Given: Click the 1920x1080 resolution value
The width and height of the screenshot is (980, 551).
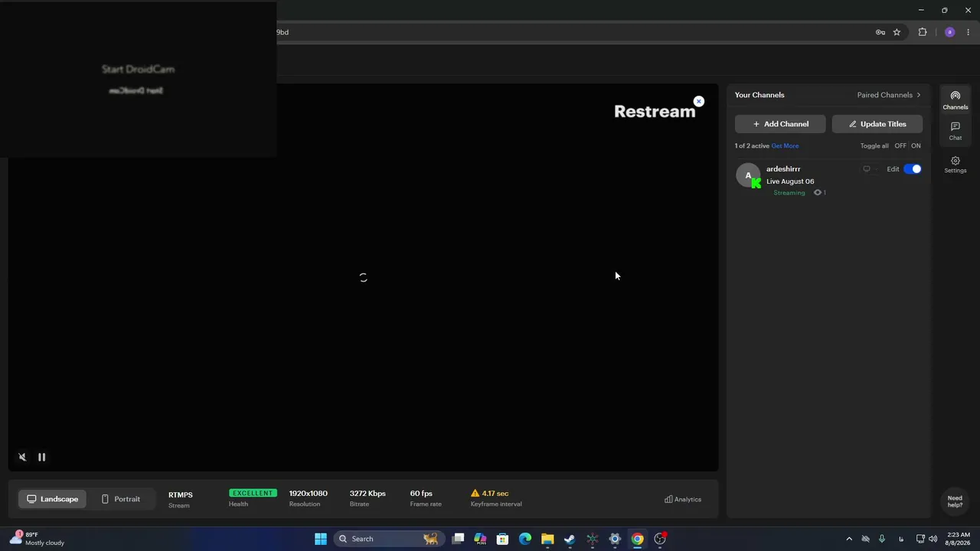Looking at the screenshot, I should tap(308, 494).
